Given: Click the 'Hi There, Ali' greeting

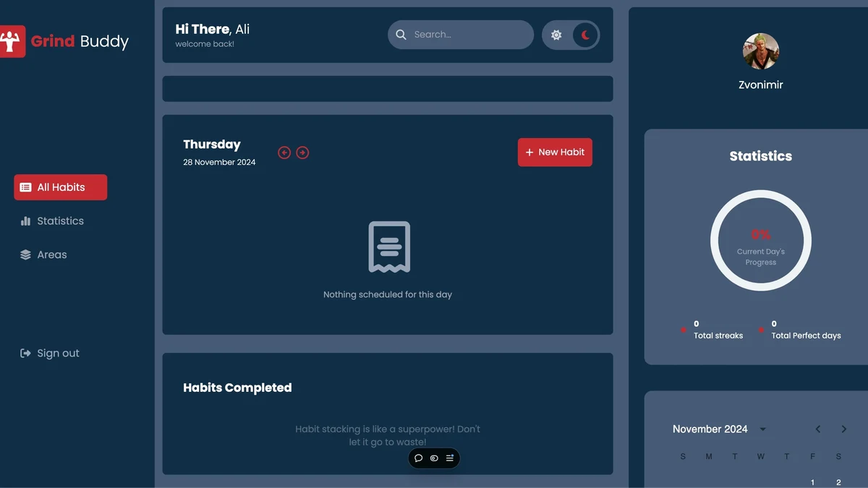Looking at the screenshot, I should [213, 30].
